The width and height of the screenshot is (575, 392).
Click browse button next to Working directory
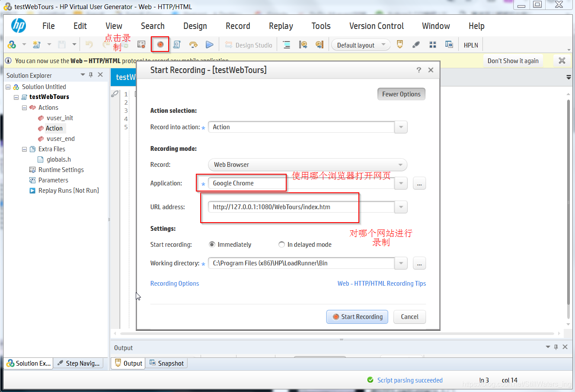point(419,263)
